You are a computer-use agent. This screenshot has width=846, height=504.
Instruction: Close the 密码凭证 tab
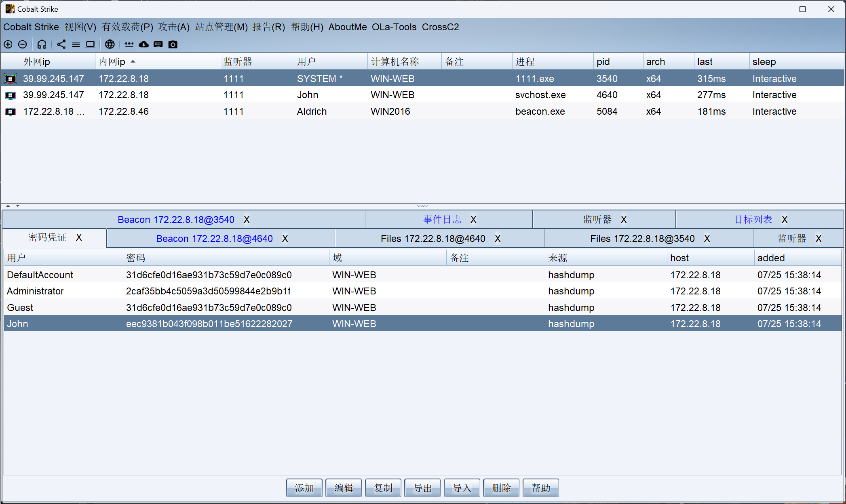[79, 237]
